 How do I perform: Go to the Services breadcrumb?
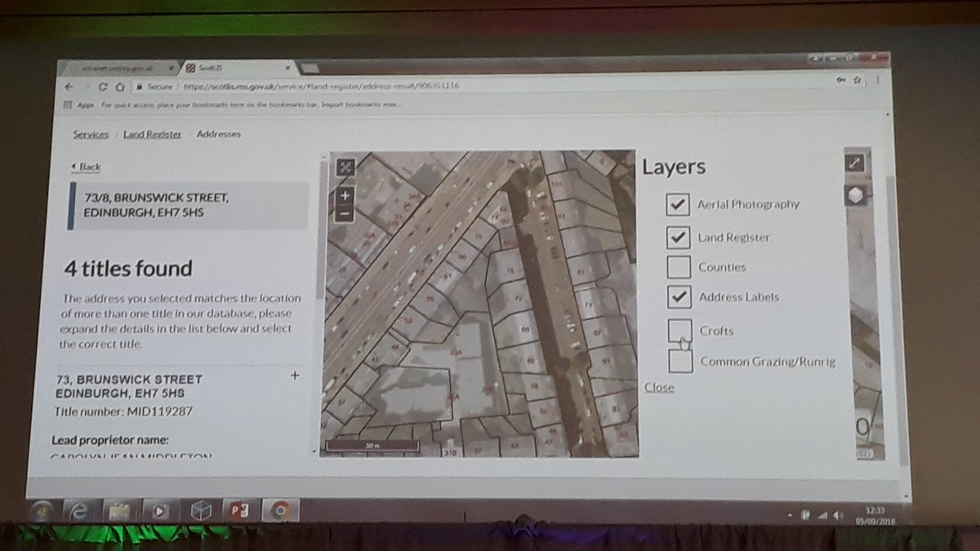[x=91, y=134]
